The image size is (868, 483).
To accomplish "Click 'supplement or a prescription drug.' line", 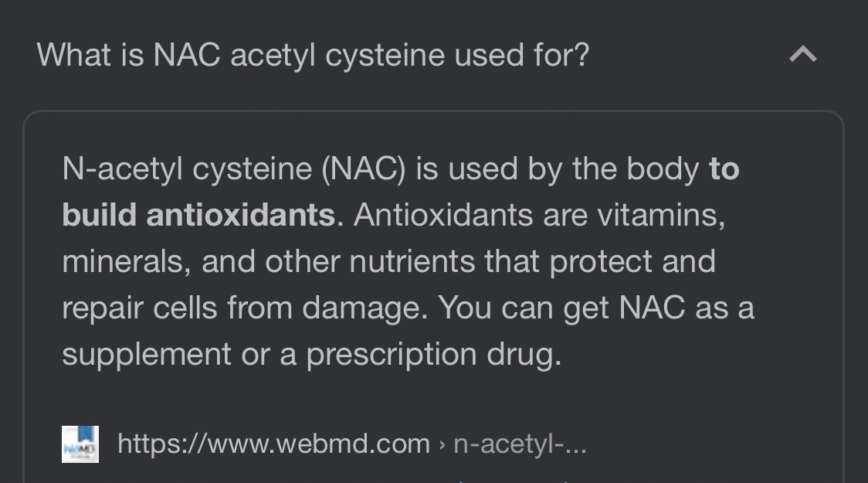I will tap(312, 355).
